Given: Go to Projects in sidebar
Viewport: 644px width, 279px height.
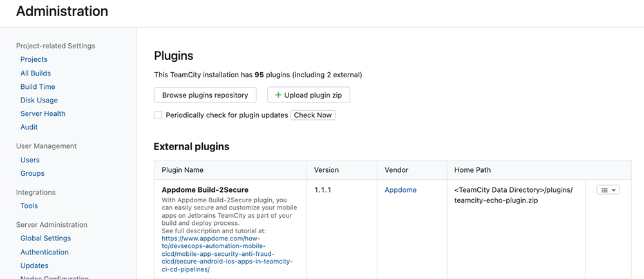Looking at the screenshot, I should (33, 59).
